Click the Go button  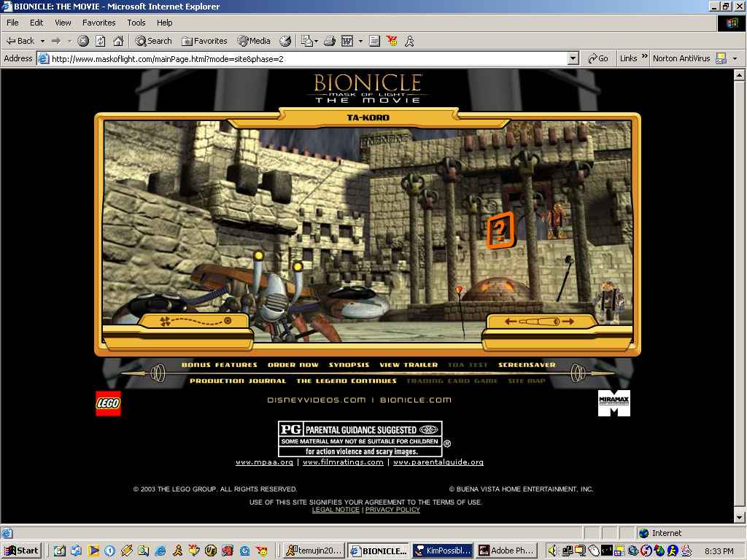(x=598, y=58)
